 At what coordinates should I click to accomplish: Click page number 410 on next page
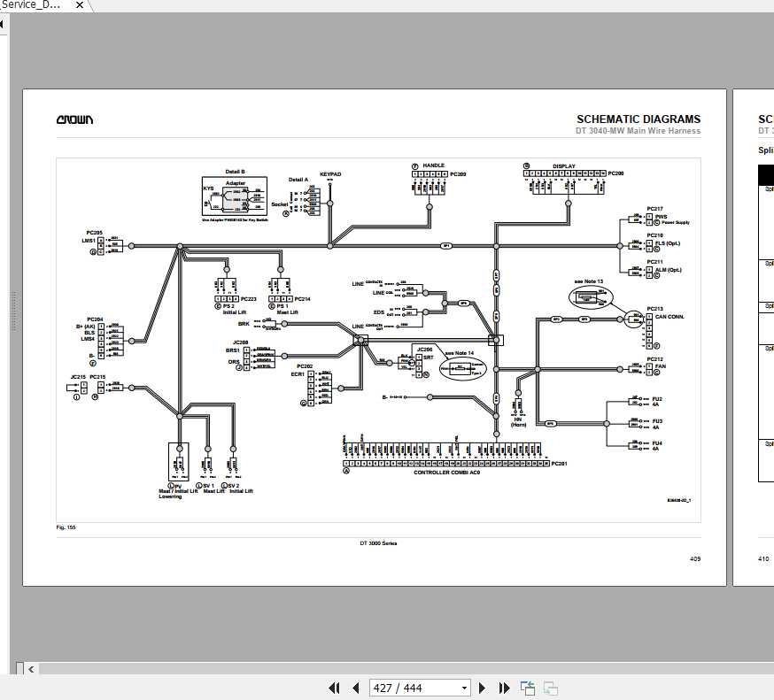tap(763, 559)
